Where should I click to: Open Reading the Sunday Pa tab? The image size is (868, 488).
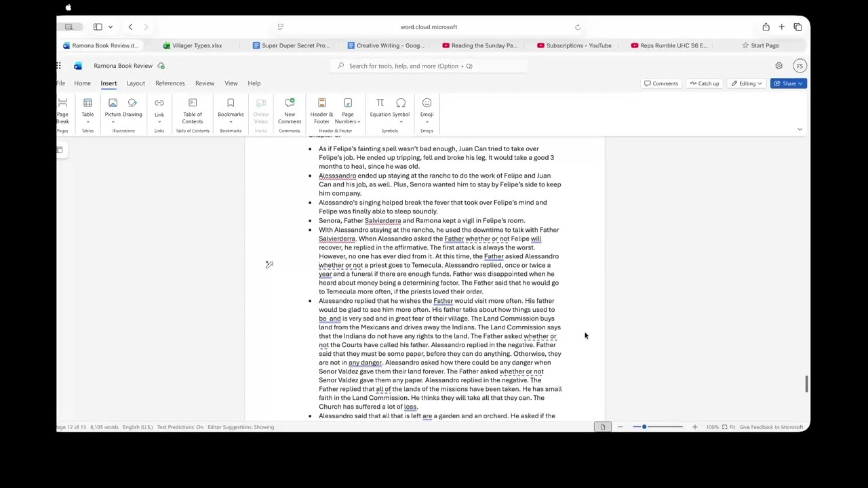pyautogui.click(x=479, y=45)
